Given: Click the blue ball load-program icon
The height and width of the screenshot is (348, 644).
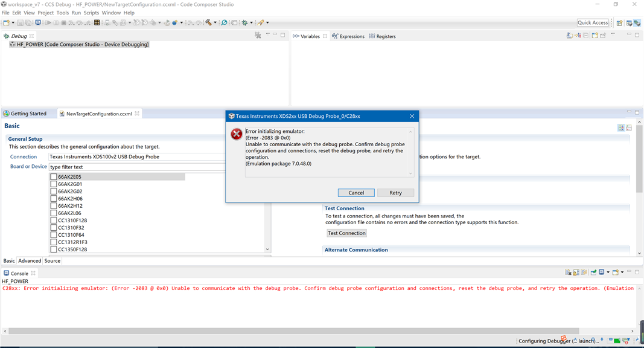Looking at the screenshot, I should click(174, 22).
